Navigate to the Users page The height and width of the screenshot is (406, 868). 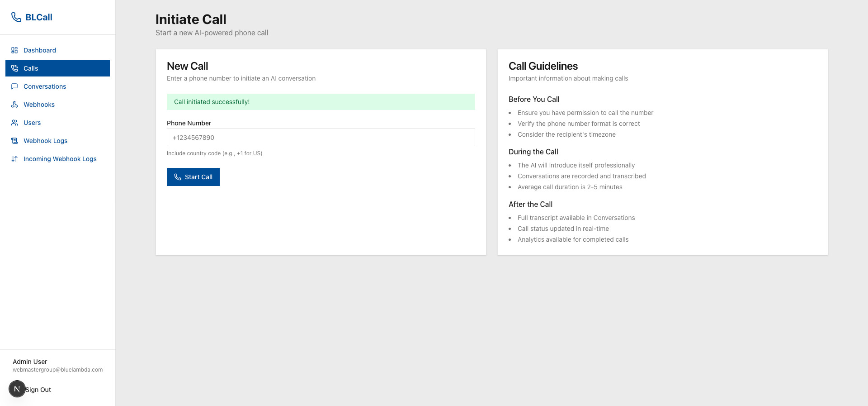32,123
